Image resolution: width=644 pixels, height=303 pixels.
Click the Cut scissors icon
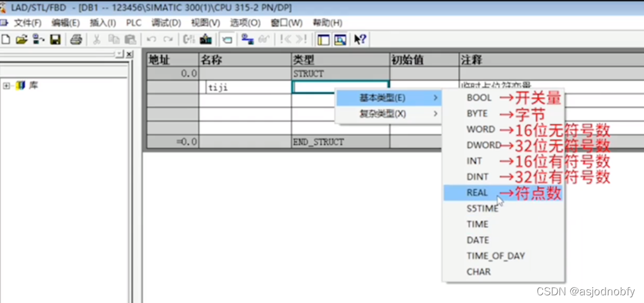(x=96, y=40)
